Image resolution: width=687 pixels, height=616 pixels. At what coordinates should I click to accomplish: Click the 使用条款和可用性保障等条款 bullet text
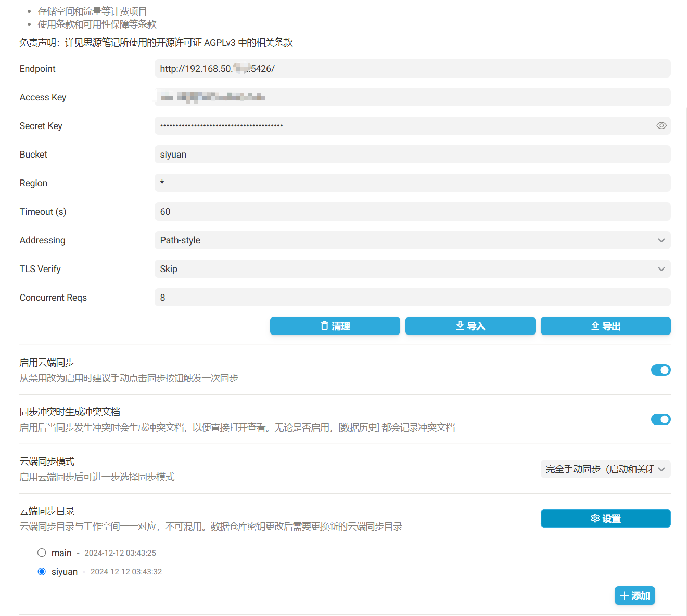97,24
